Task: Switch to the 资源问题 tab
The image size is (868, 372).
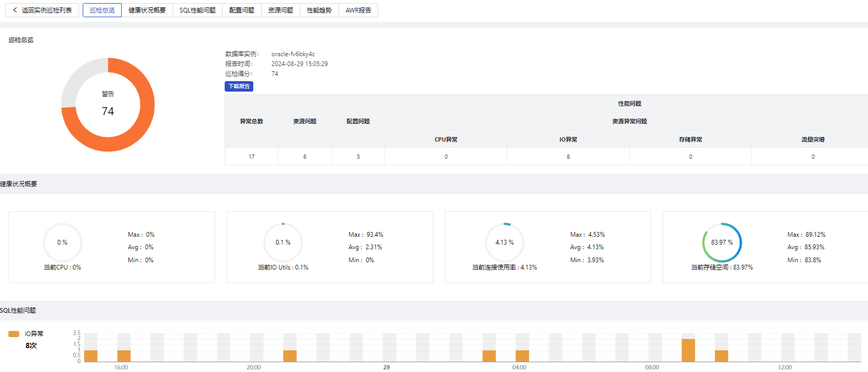Action: (x=280, y=10)
